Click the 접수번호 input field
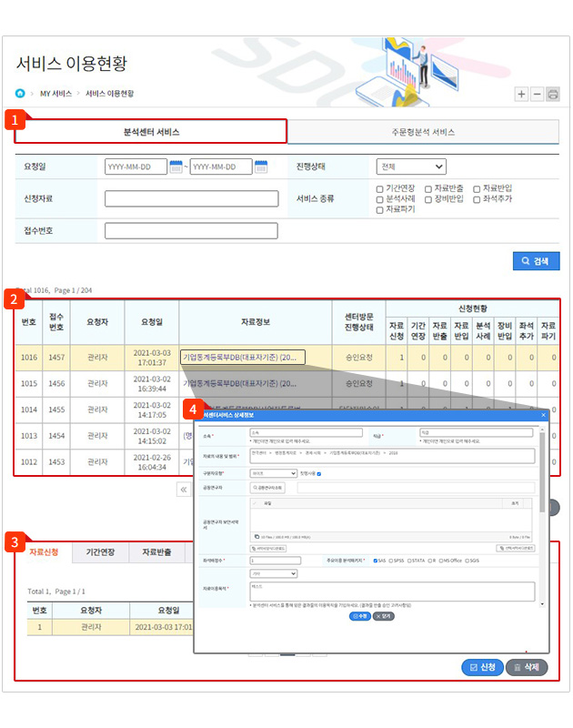Screen dimensions: 573x728 [191, 231]
